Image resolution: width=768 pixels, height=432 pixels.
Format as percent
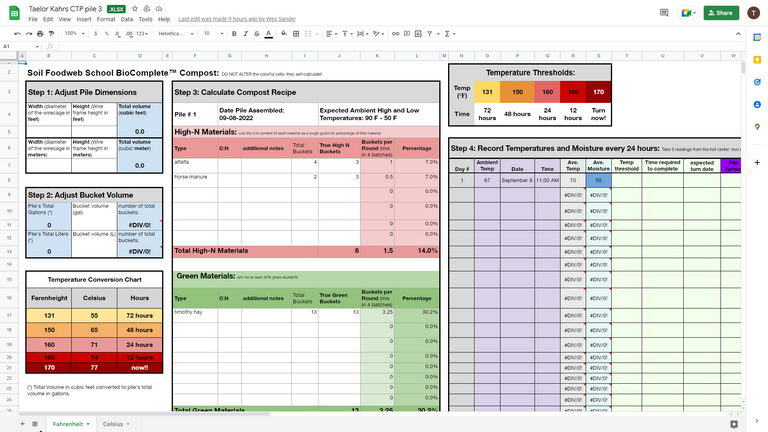click(x=107, y=34)
